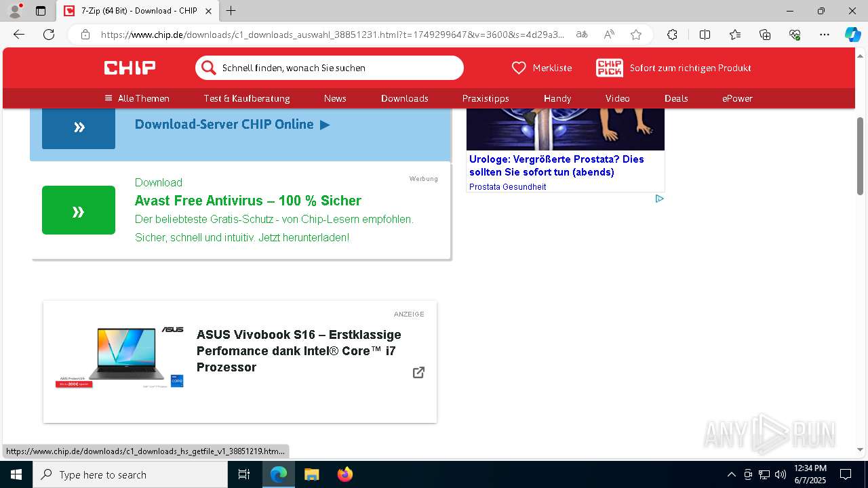The width and height of the screenshot is (868, 488).
Task: Open Task View on taskbar
Action: 244,474
